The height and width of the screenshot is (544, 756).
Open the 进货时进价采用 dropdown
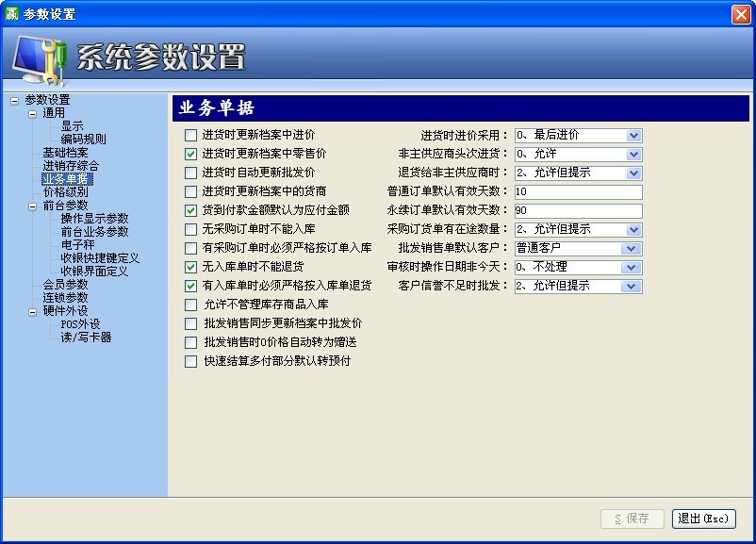click(x=633, y=136)
